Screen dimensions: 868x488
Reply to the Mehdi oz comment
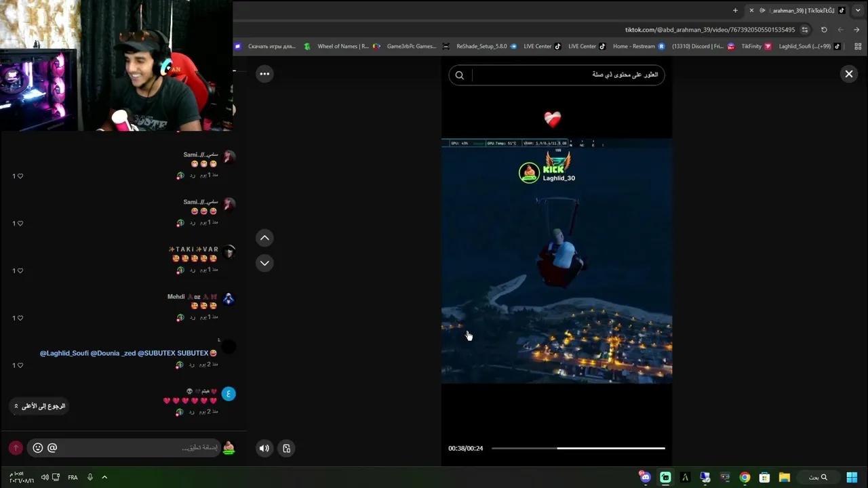click(193, 317)
